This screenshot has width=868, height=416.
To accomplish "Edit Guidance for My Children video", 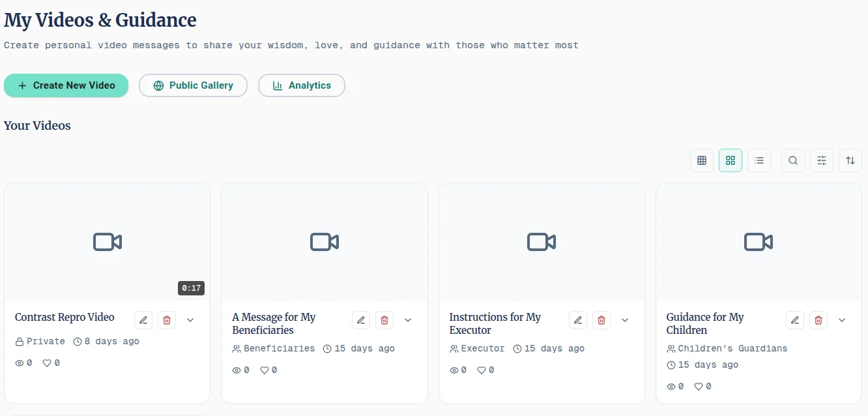I will 795,320.
